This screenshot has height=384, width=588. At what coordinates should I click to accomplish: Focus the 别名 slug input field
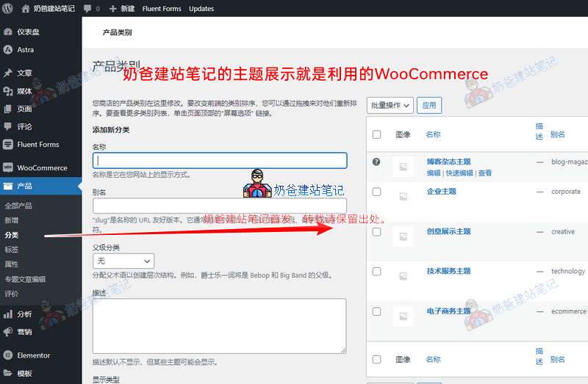click(x=220, y=206)
